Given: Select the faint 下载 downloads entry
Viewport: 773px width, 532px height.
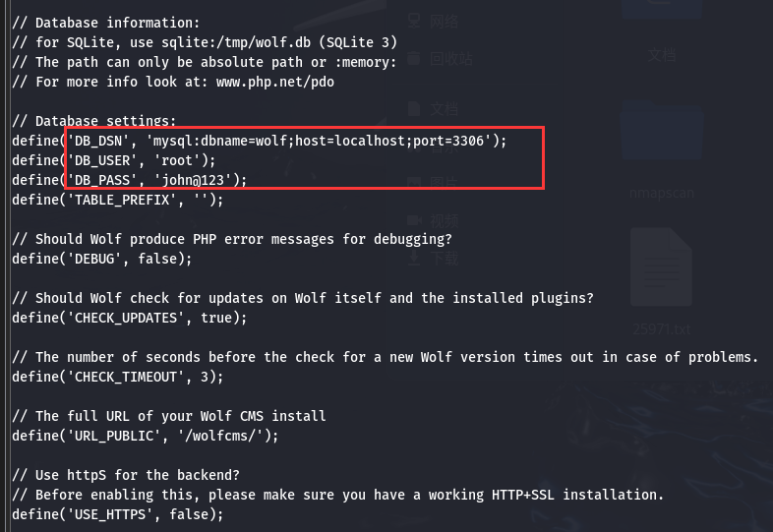Looking at the screenshot, I should click(434, 258).
